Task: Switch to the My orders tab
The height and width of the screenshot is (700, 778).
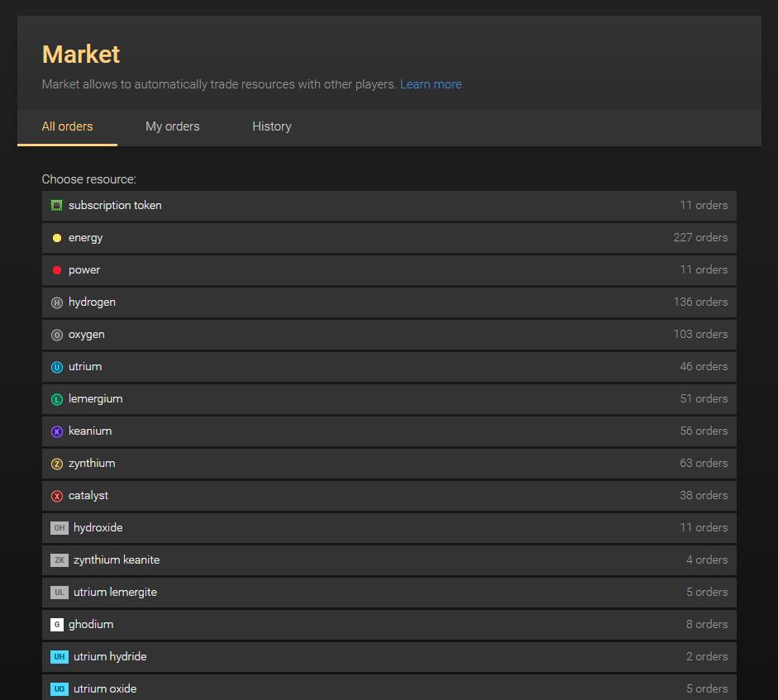Action: pos(172,126)
